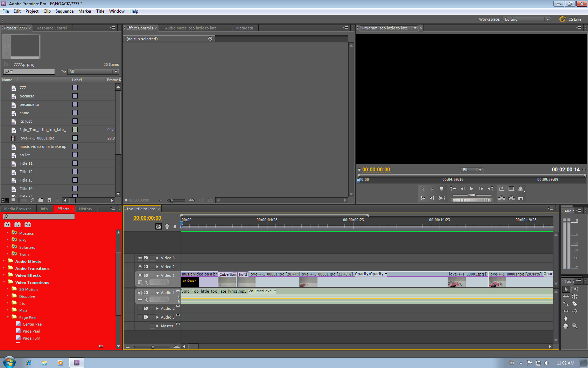Toggle Audio 2 track output box
The width and height of the screenshot is (588, 368).
point(140,308)
